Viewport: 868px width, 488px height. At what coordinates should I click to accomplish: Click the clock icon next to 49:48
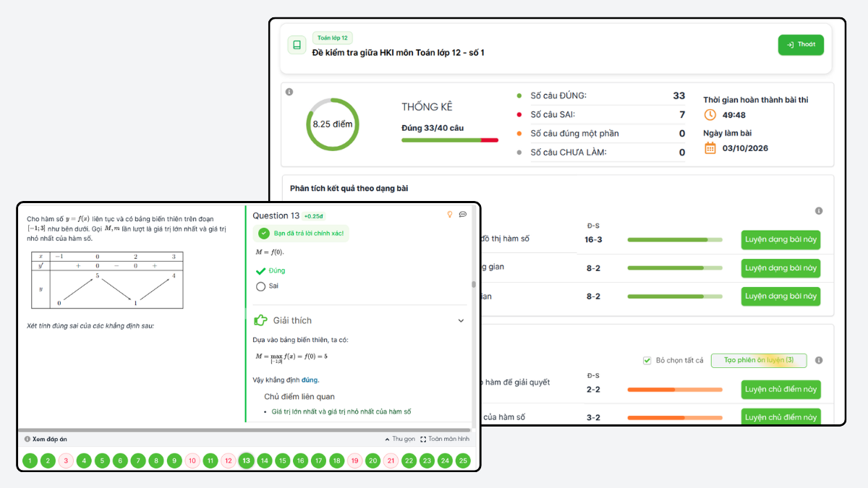(710, 115)
